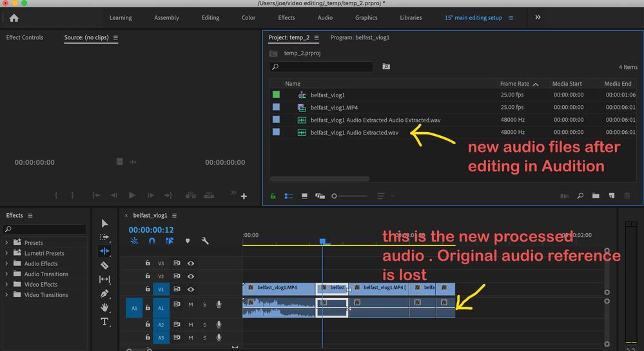The height and width of the screenshot is (351, 644).
Task: Select the Track Select Forward tool
Action: (104, 237)
